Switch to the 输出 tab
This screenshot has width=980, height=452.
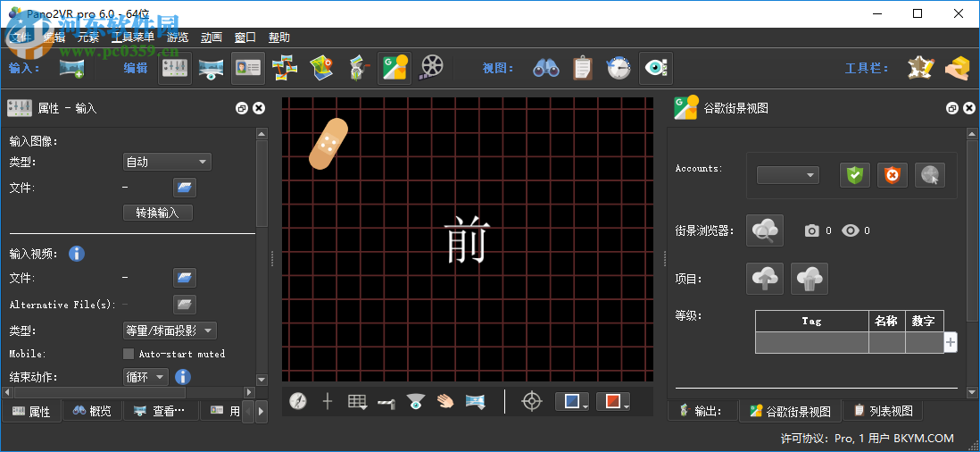pos(702,411)
